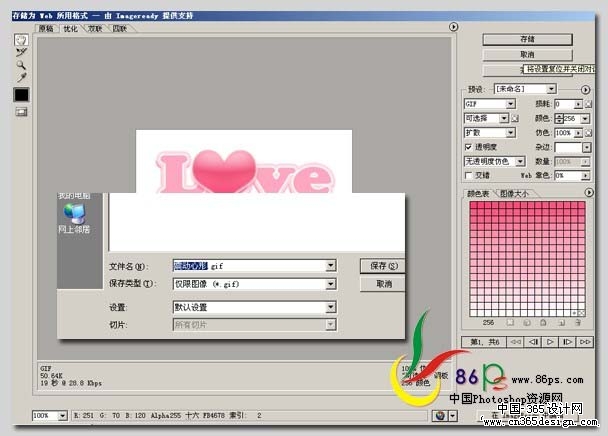Go to first animation frame

coord(515,342)
